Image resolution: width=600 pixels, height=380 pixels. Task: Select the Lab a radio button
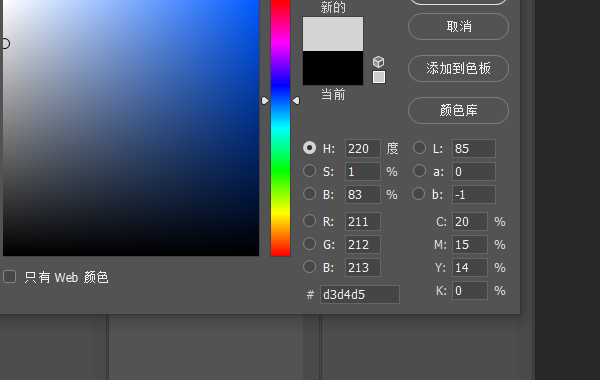(x=419, y=171)
